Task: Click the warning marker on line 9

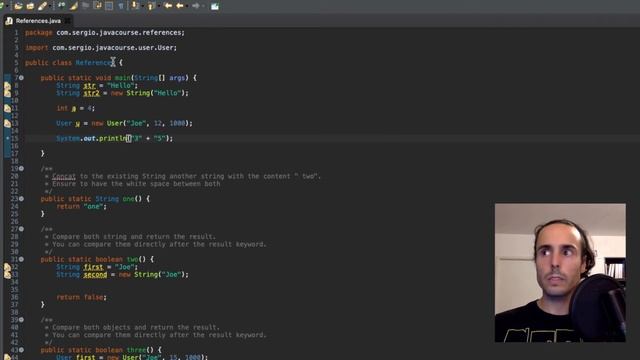Action: point(7,93)
